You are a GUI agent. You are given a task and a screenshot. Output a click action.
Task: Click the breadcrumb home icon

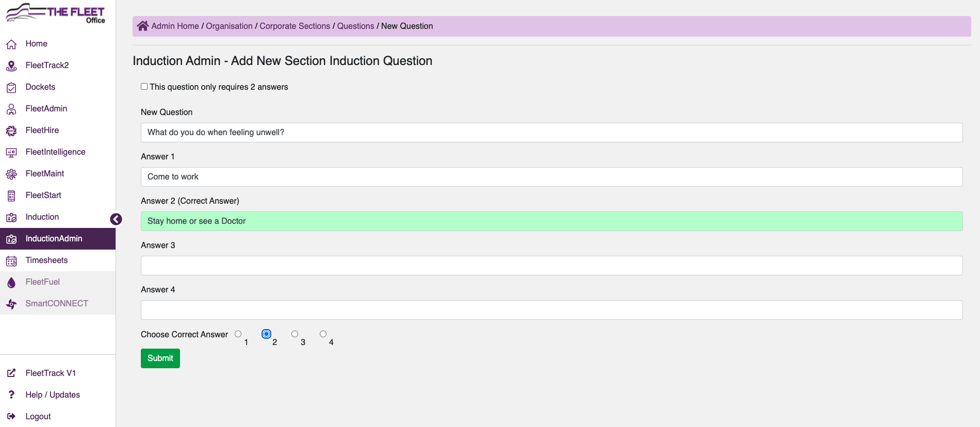coord(143,26)
